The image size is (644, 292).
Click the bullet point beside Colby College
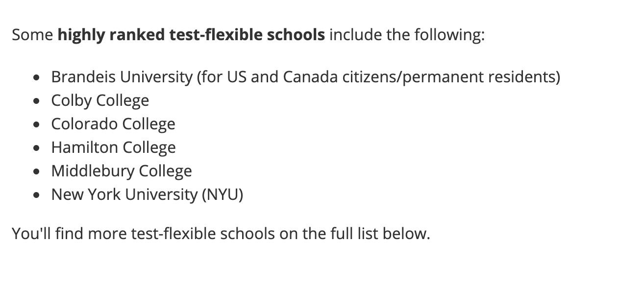[x=37, y=101]
